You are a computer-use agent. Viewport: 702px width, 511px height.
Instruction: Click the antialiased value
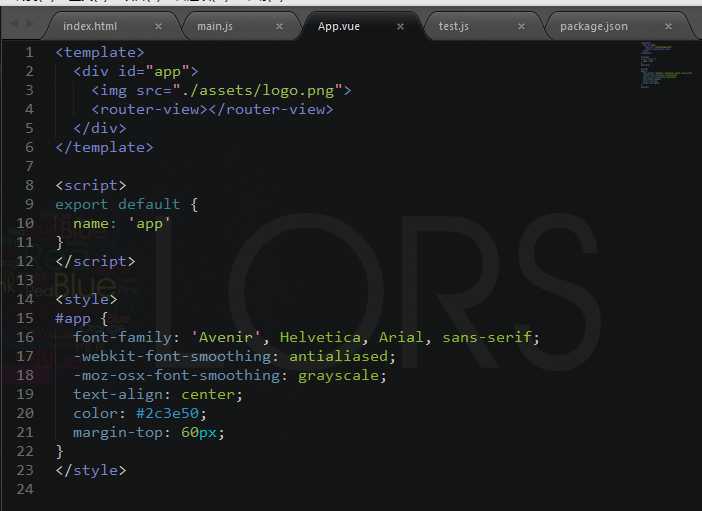click(338, 356)
